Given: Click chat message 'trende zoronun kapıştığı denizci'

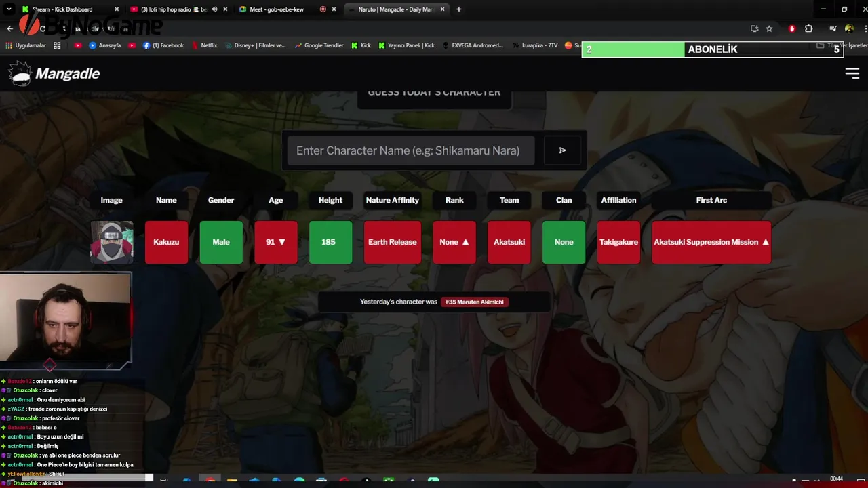Looking at the screenshot, I should [68, 409].
